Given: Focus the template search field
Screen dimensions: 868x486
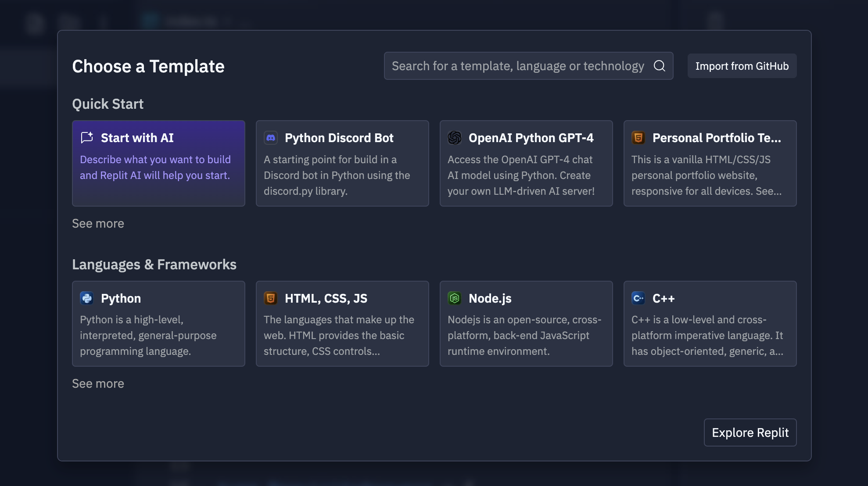Looking at the screenshot, I should coord(528,66).
